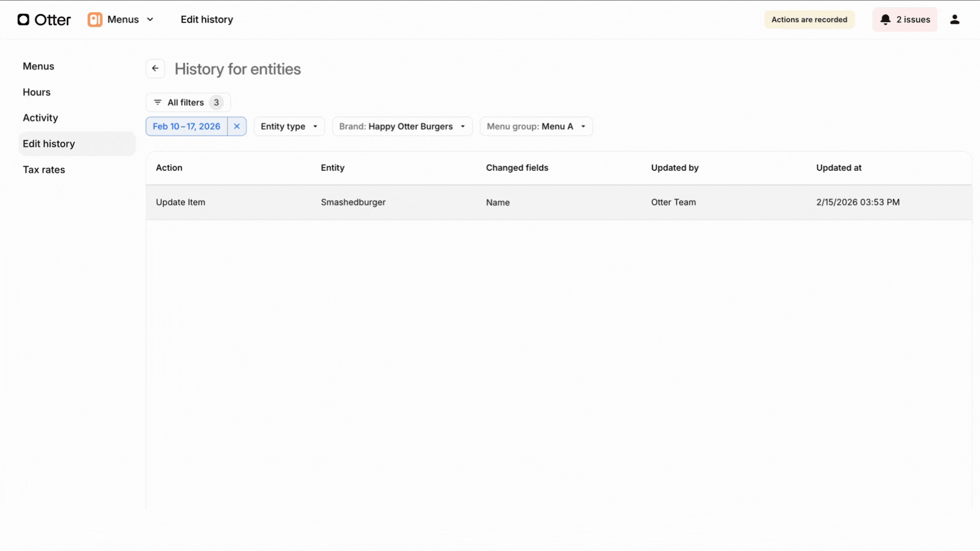Remove the Feb 10–17, 2026 date filter
980x551 pixels.
[x=237, y=126]
